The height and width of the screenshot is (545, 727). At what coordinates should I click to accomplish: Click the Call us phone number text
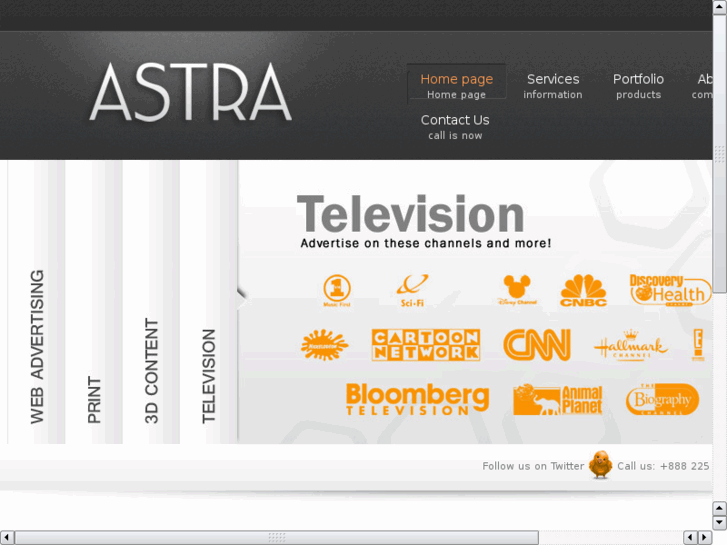[663, 466]
